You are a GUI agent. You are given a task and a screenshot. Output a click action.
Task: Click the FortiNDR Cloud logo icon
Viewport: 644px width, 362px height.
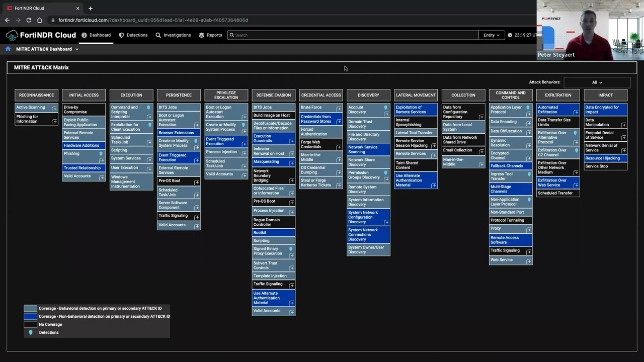[x=12, y=35]
